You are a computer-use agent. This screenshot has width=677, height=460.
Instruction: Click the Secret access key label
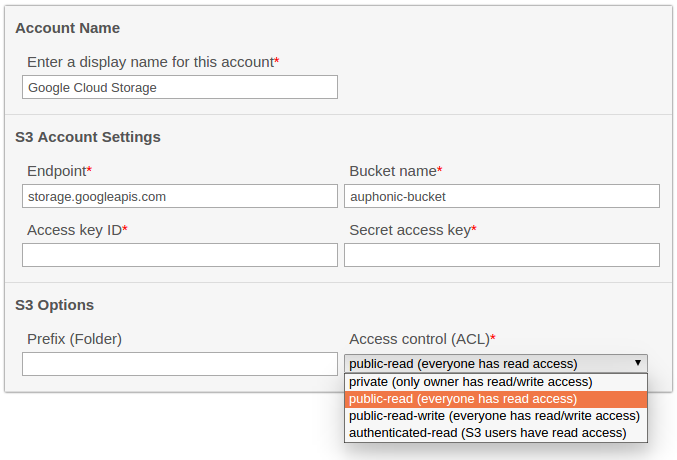(x=410, y=230)
